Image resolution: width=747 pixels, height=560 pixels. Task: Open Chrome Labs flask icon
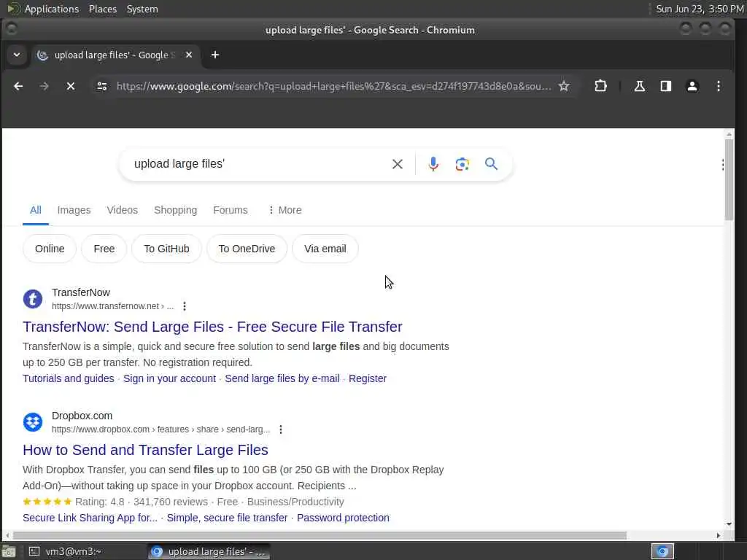click(x=640, y=86)
